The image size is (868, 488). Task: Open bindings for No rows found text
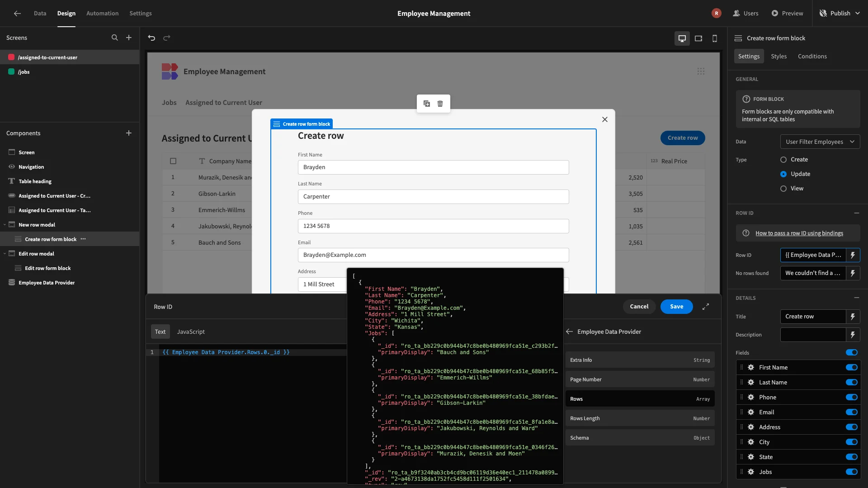click(x=853, y=273)
